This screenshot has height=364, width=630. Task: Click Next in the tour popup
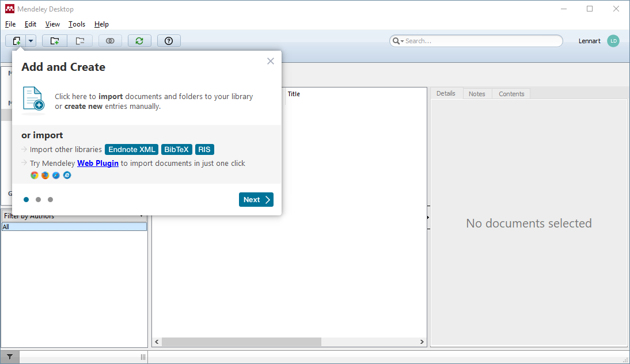tap(256, 200)
